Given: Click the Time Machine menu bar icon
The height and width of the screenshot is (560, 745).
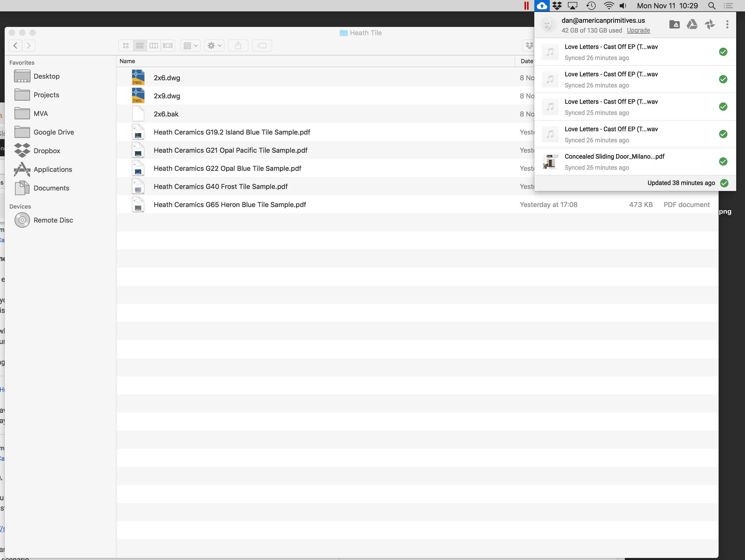Looking at the screenshot, I should [x=589, y=6].
